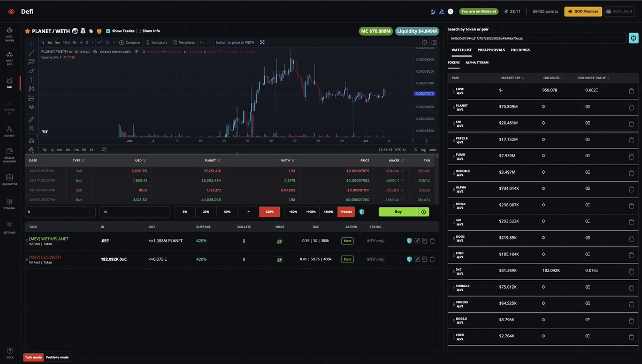Open the USD column filter
642x364 pixels.
click(145, 160)
